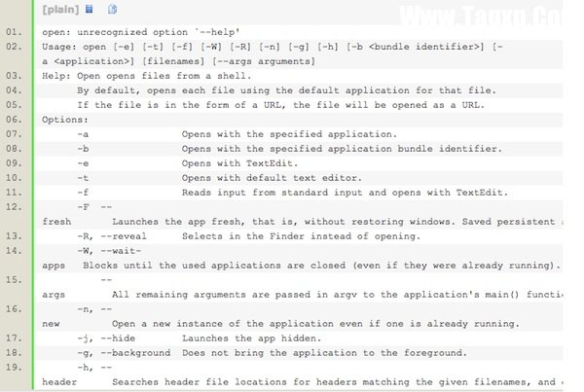This screenshot has height=392, width=584.
Task: Click line number "02." in the gutter
Action: pyautogui.click(x=14, y=47)
